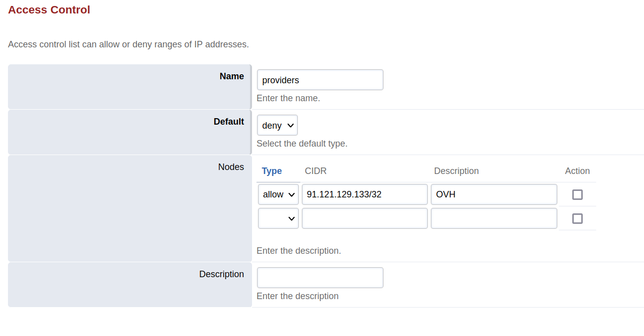Click the Name field containing "providers"

[320, 80]
